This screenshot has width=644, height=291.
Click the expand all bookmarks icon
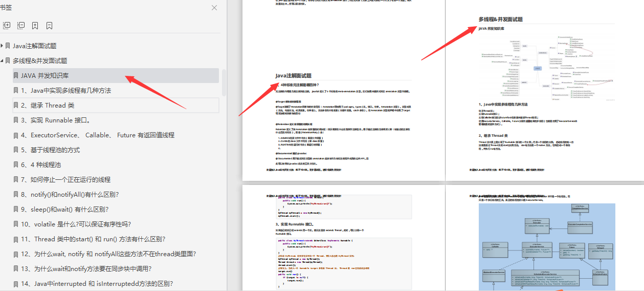tap(7, 25)
